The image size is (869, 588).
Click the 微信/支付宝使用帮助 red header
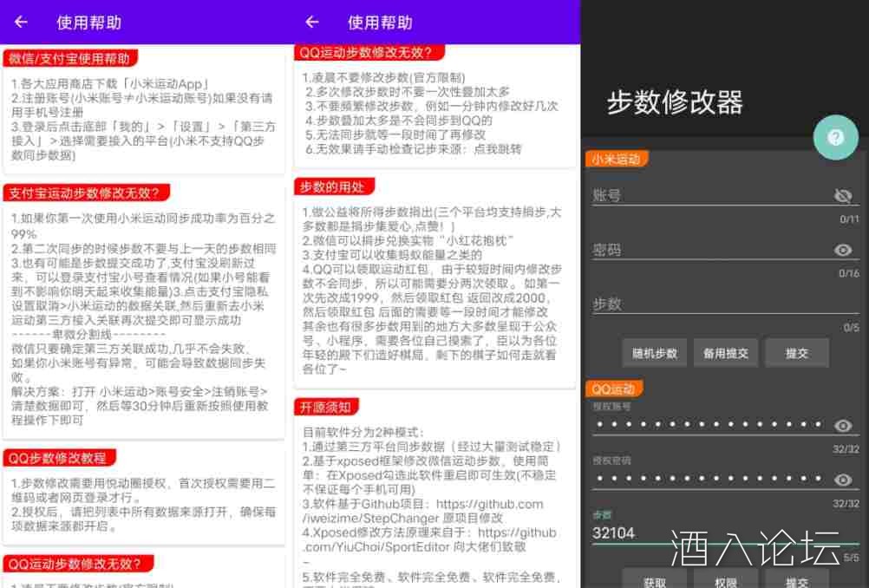[x=70, y=59]
